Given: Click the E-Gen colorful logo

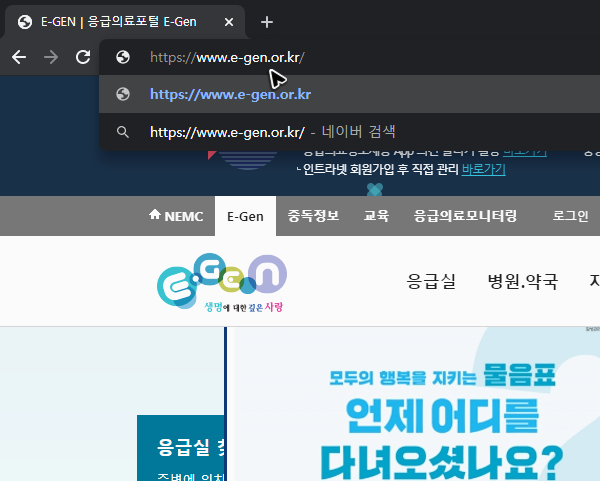Looking at the screenshot, I should pos(222,282).
